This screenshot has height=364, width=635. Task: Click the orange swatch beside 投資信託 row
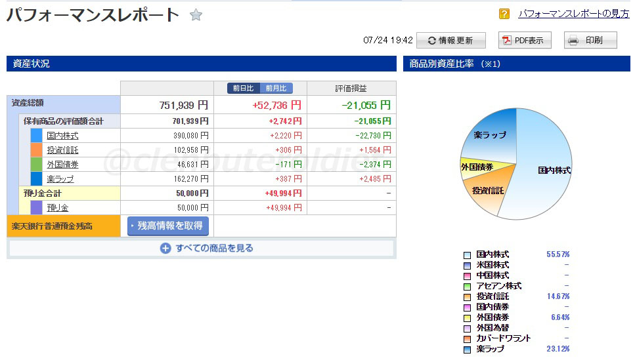pos(37,150)
